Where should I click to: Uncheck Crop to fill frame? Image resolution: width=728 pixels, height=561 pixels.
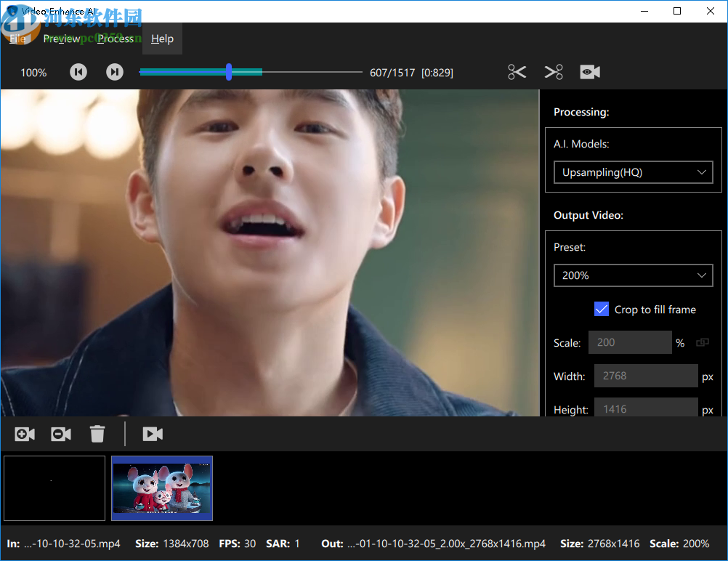coord(602,309)
